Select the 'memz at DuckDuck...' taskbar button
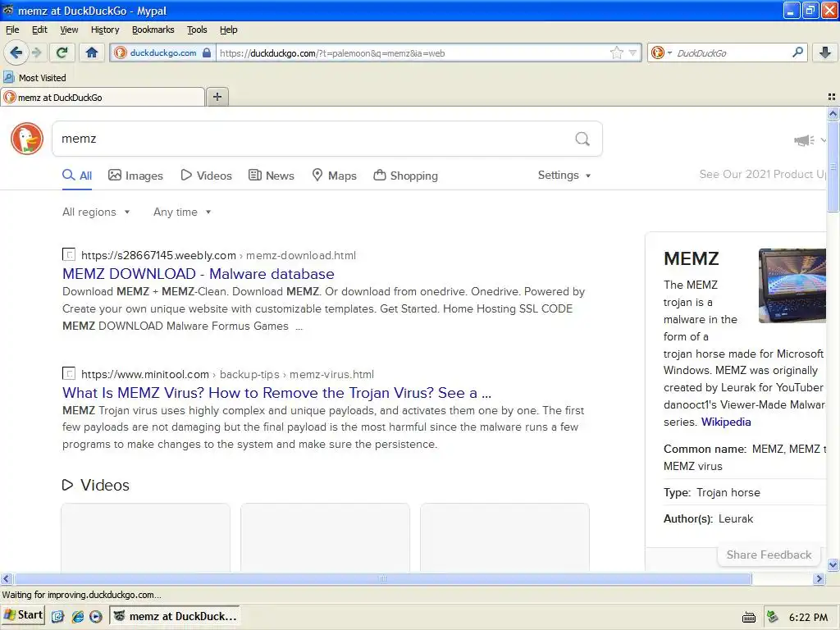 [175, 616]
